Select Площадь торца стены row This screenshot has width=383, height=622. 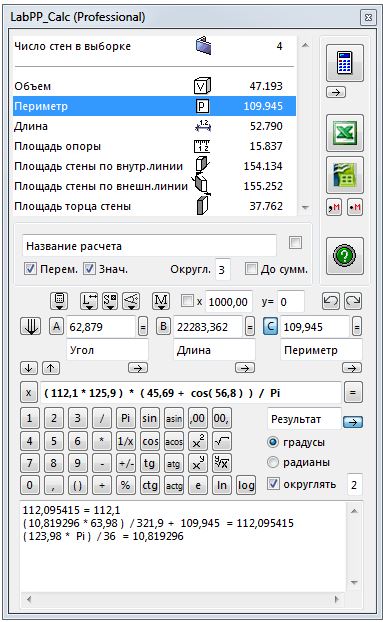click(x=155, y=206)
